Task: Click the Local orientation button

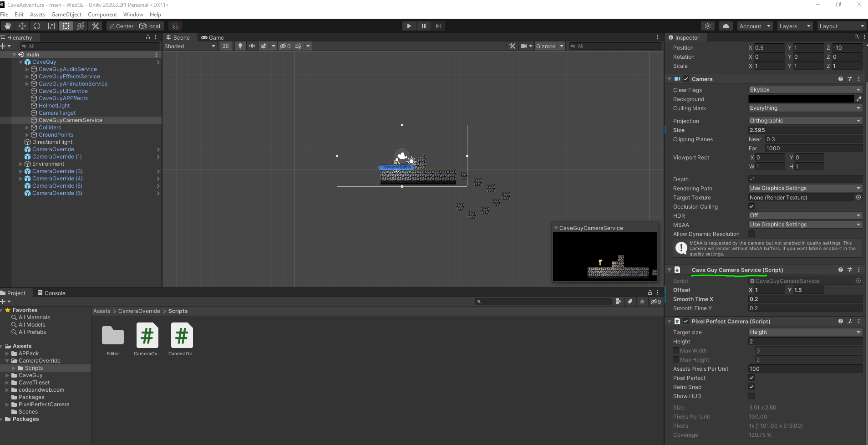Action: tap(150, 26)
